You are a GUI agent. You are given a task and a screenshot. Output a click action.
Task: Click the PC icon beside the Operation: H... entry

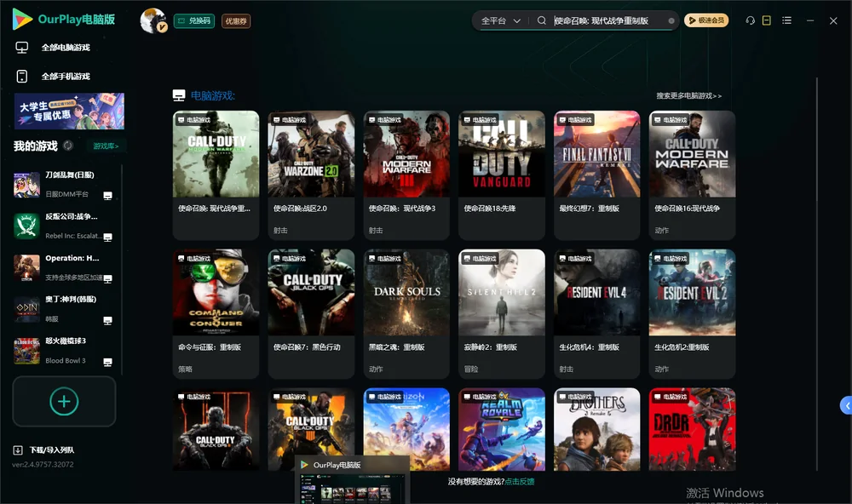click(107, 278)
